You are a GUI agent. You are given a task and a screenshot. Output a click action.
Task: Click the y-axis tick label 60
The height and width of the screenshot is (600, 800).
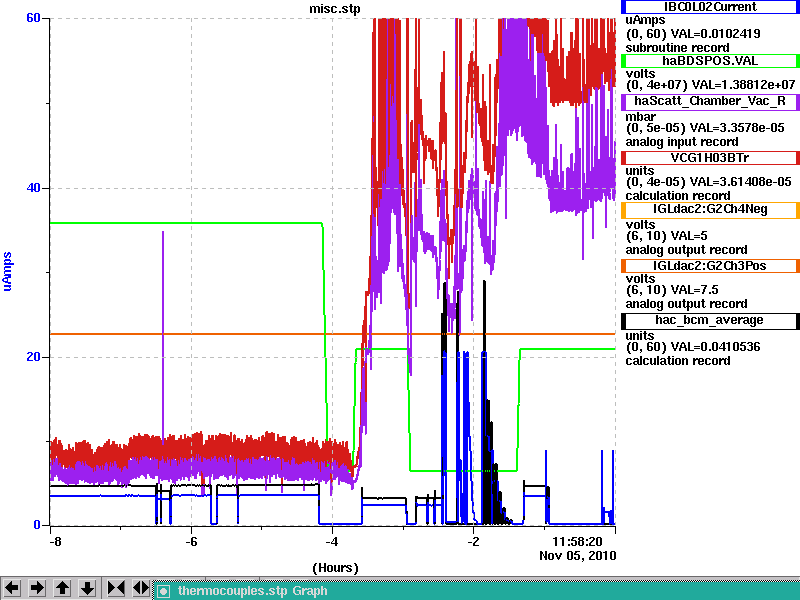[x=33, y=18]
